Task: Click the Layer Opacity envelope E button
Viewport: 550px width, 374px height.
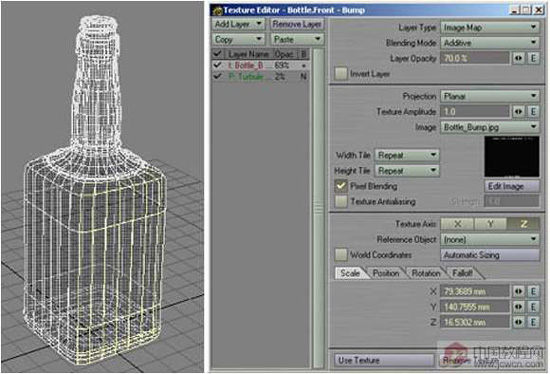Action: point(533,58)
